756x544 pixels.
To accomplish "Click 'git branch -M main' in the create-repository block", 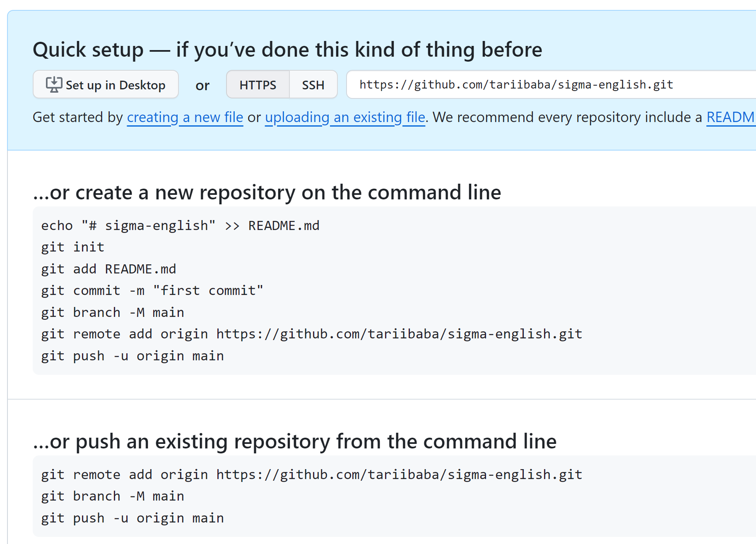I will click(113, 313).
